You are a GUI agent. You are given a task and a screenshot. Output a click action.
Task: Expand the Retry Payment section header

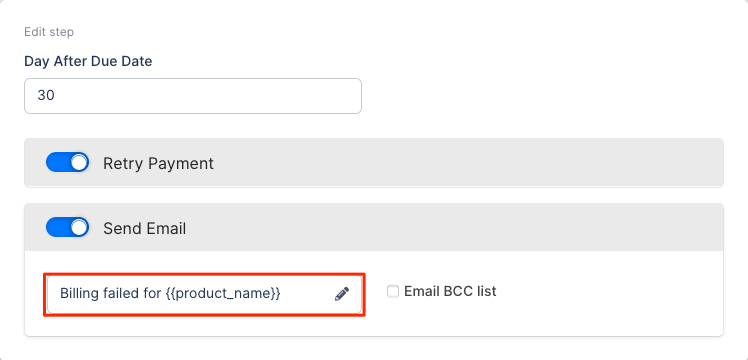(x=374, y=163)
